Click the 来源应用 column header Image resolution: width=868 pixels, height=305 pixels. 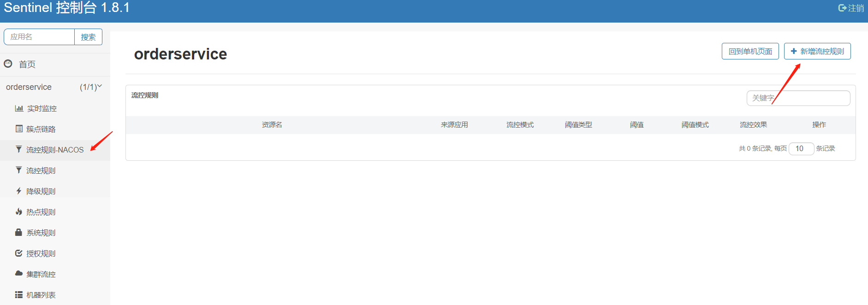454,125
